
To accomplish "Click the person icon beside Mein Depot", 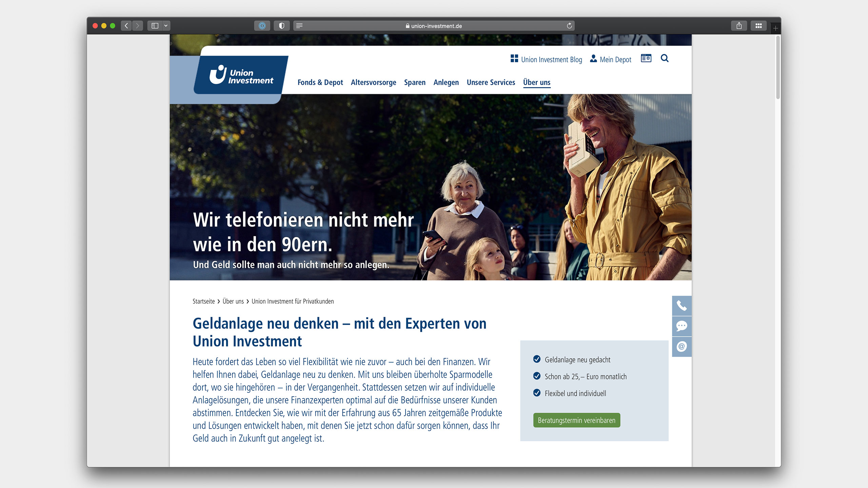I will coord(593,59).
